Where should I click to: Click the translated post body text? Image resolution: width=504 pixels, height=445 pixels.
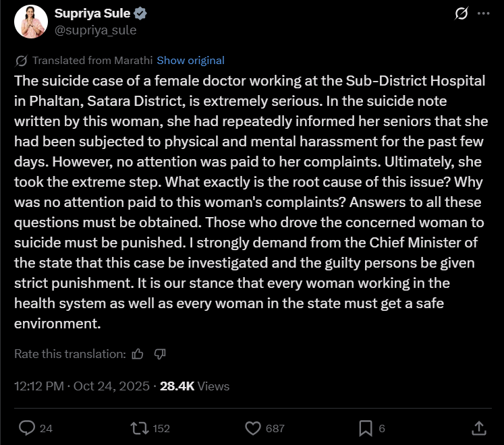click(251, 202)
